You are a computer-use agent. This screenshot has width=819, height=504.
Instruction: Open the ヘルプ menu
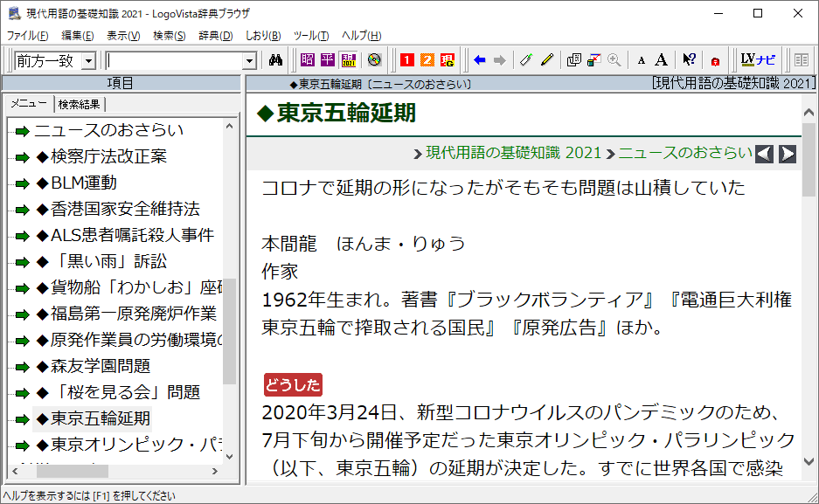(x=362, y=36)
